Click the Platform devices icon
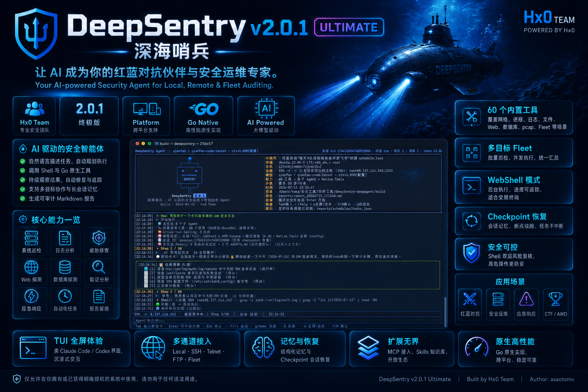The height and width of the screenshot is (392, 588). coord(147,109)
